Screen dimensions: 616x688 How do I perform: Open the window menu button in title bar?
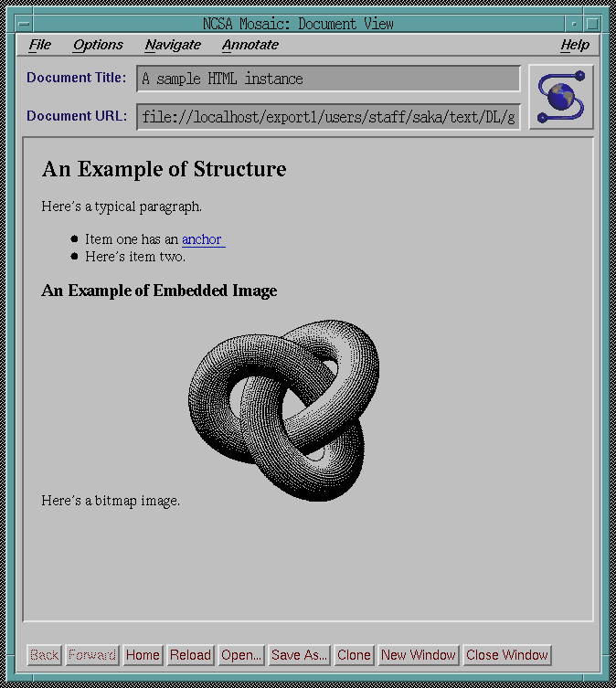tap(24, 24)
